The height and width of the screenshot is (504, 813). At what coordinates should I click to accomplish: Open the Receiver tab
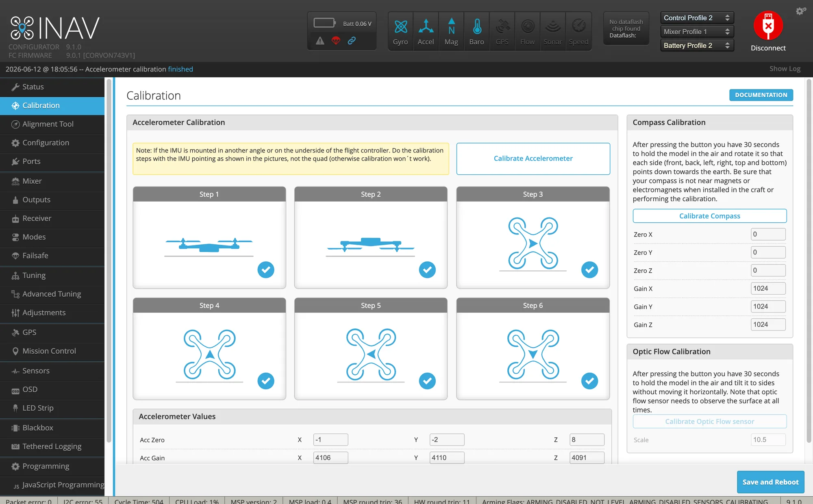(x=52, y=218)
